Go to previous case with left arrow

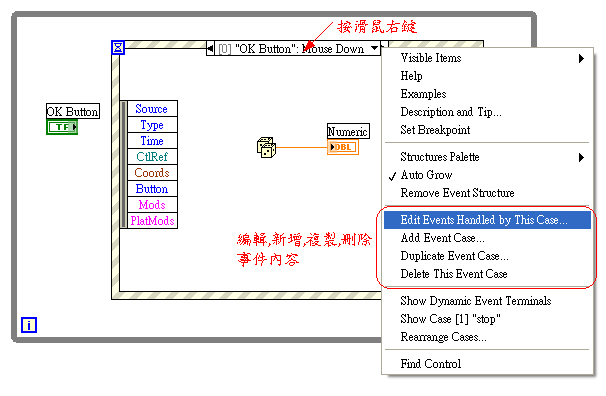pos(210,49)
